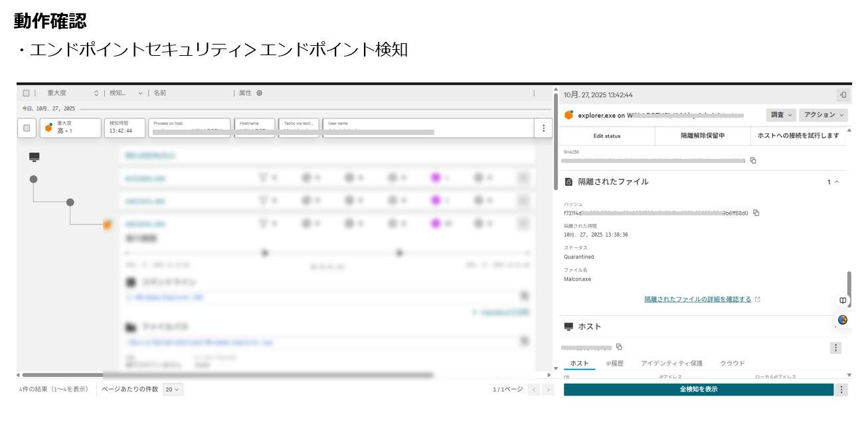
Task: Open documentation book icon
Action: (x=842, y=300)
